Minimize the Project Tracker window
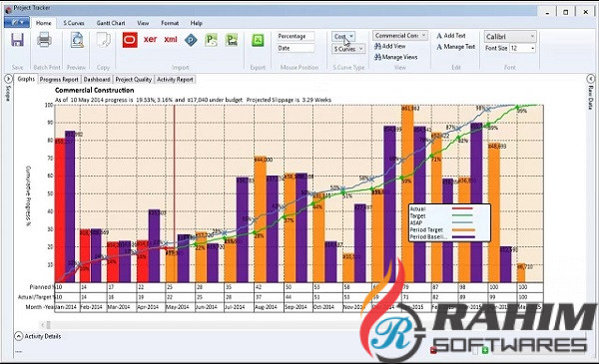 tap(548, 12)
